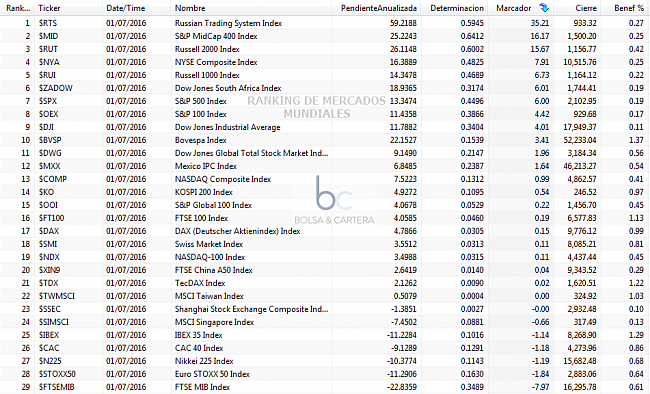Select the $TWMSCI ticker cell
650x394 pixels.
pyautogui.click(x=56, y=296)
